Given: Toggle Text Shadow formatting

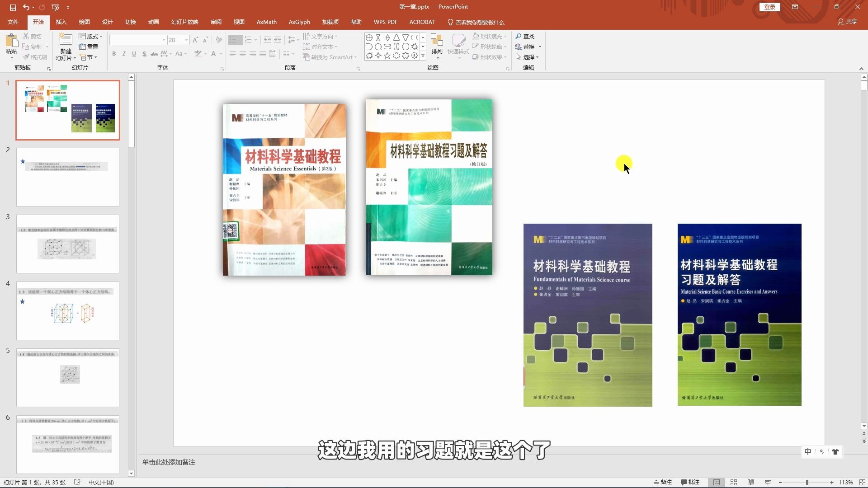Looking at the screenshot, I should pos(144,54).
